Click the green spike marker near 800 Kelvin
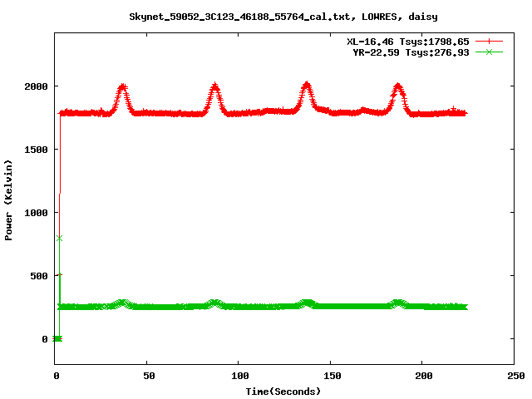 point(59,239)
